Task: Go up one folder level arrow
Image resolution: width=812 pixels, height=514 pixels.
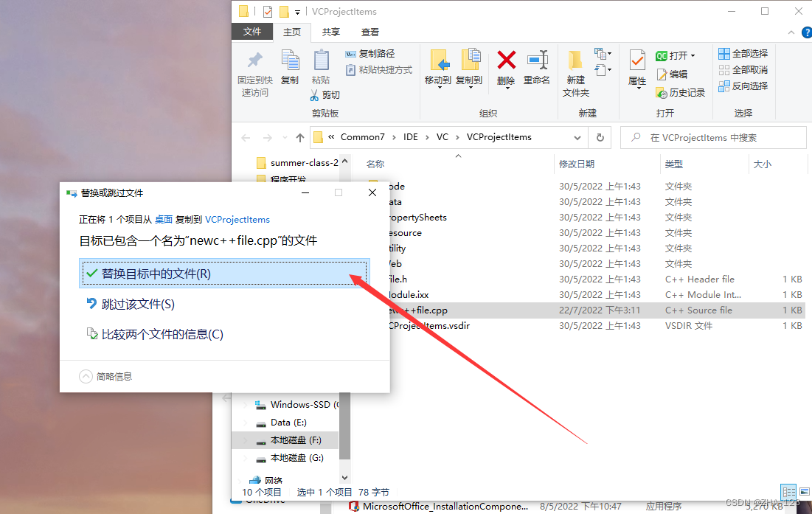Action: [300, 138]
